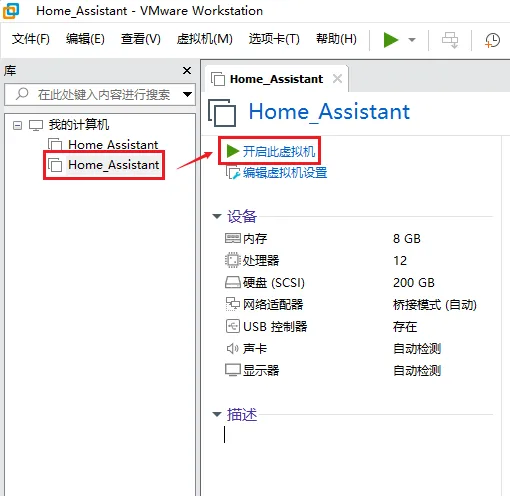Screen dimensions: 510x496
Task: Click the processor device icon
Action: tap(233, 260)
